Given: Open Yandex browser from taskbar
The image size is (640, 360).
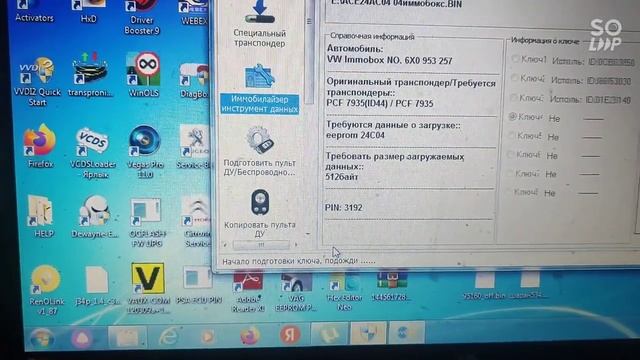Looking at the screenshot, I should (x=290, y=335).
